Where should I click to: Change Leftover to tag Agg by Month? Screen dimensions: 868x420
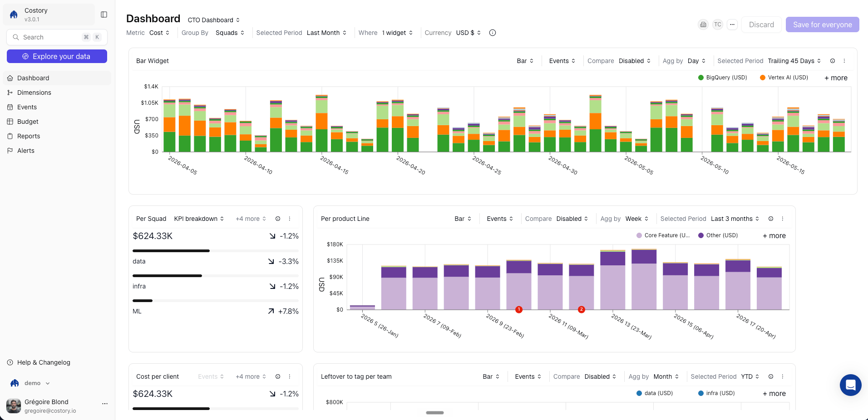click(x=666, y=376)
